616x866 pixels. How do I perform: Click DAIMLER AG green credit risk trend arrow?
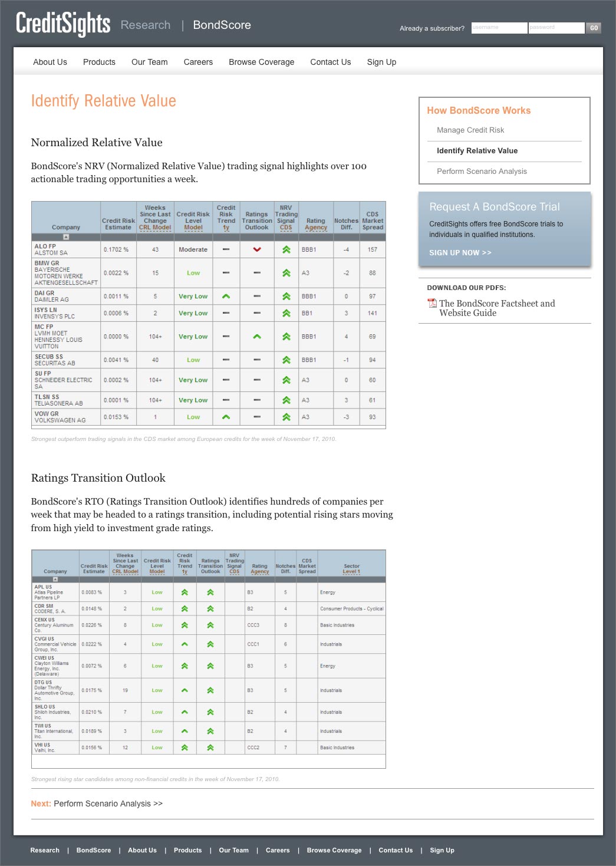coord(226,297)
